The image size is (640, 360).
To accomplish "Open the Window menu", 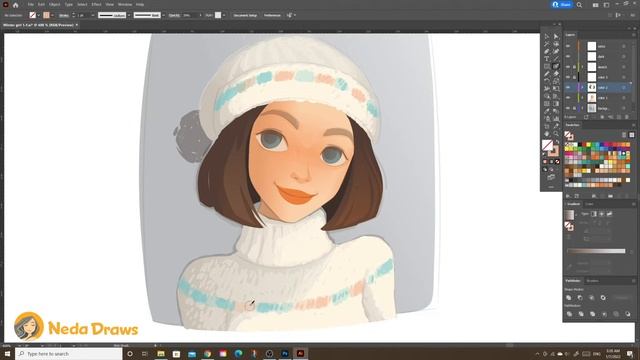I will click(125, 4).
